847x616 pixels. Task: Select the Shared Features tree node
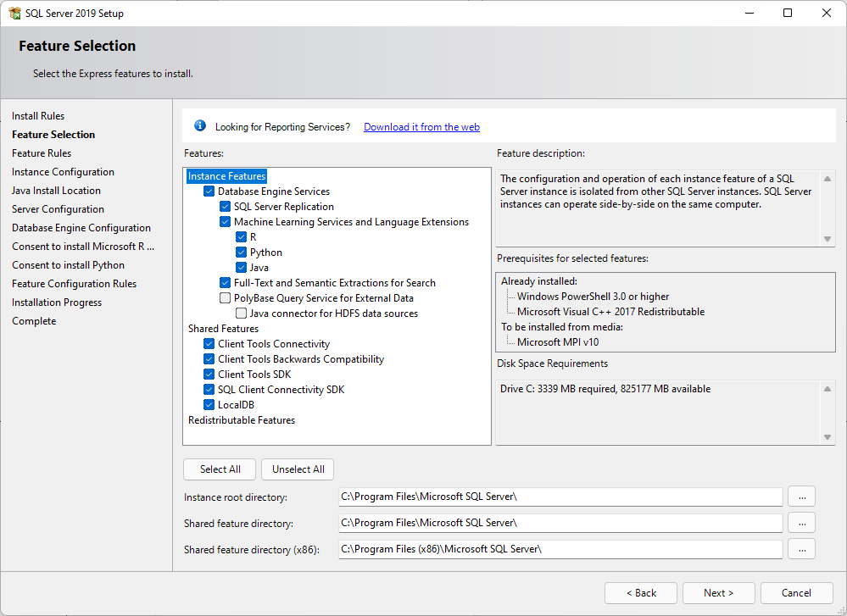(223, 328)
